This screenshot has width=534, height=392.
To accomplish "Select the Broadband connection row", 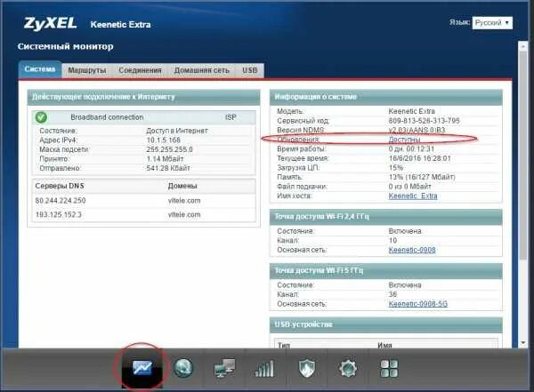I will pos(143,117).
